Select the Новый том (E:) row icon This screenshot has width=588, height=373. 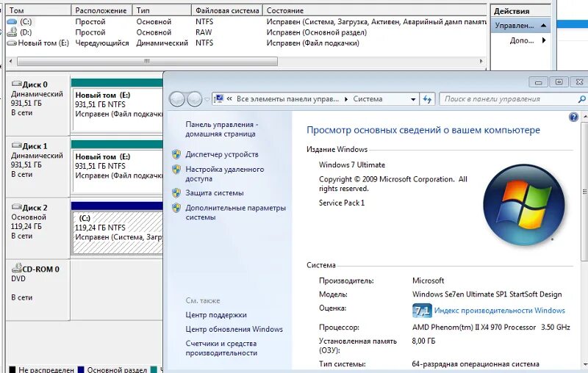pos(12,43)
